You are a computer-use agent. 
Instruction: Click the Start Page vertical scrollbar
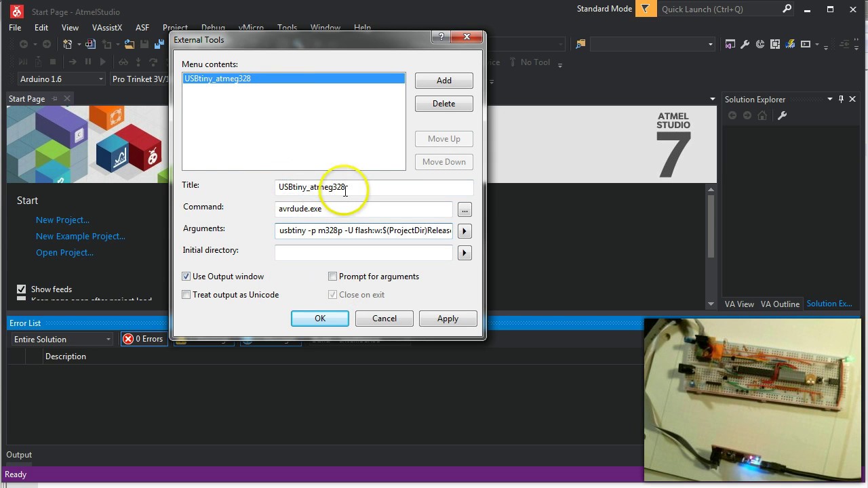click(711, 247)
